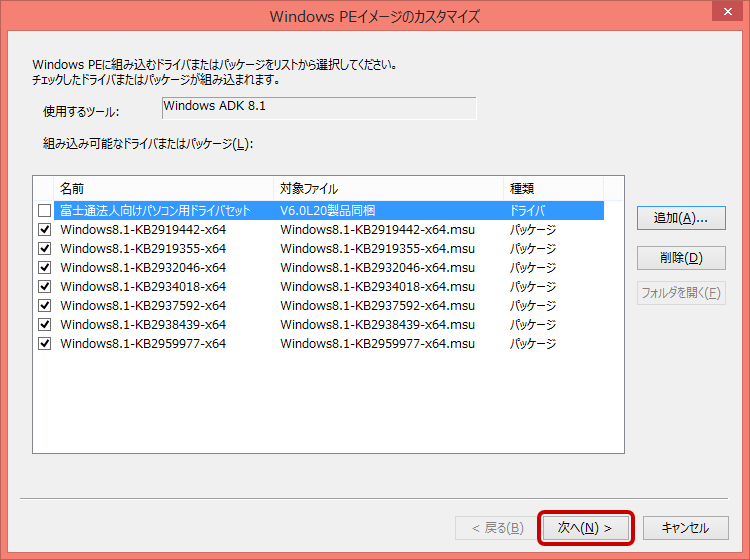Viewport: 750px width, 560px height.
Task: Click the 使用するツール field showing Windows ADK 8.1
Action: click(319, 108)
